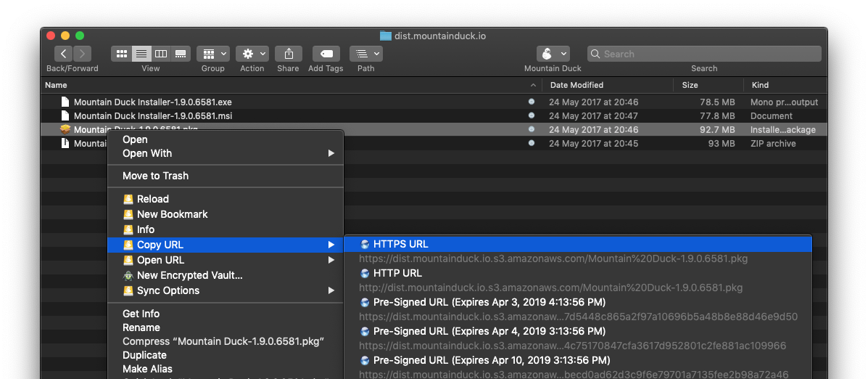Select HTTP URL in submenu
Screen dimensions: 868x379
578,273
